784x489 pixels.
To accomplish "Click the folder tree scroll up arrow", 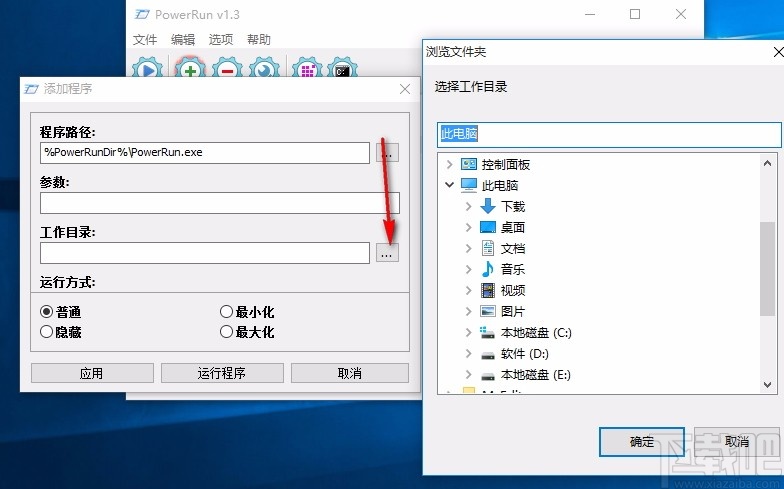I will click(768, 163).
